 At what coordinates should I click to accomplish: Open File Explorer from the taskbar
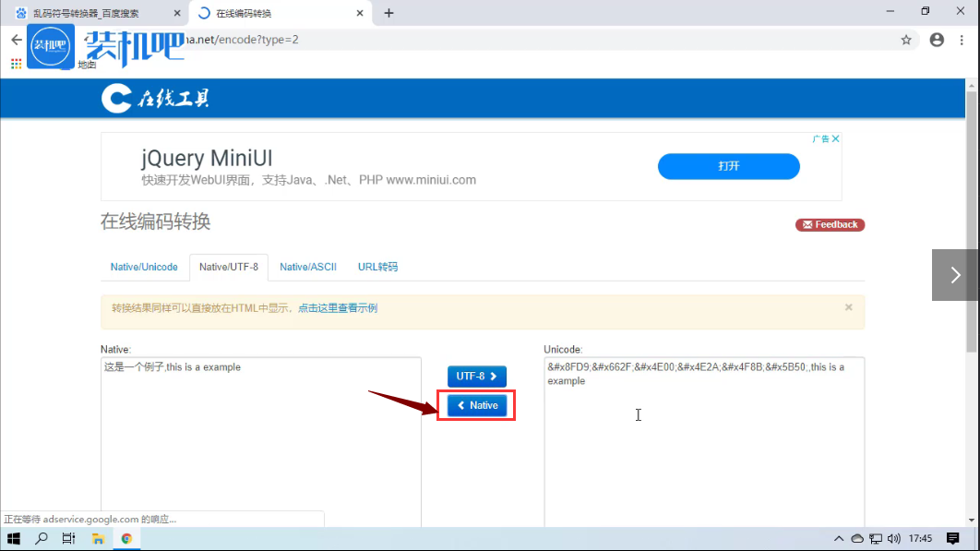pos(98,538)
